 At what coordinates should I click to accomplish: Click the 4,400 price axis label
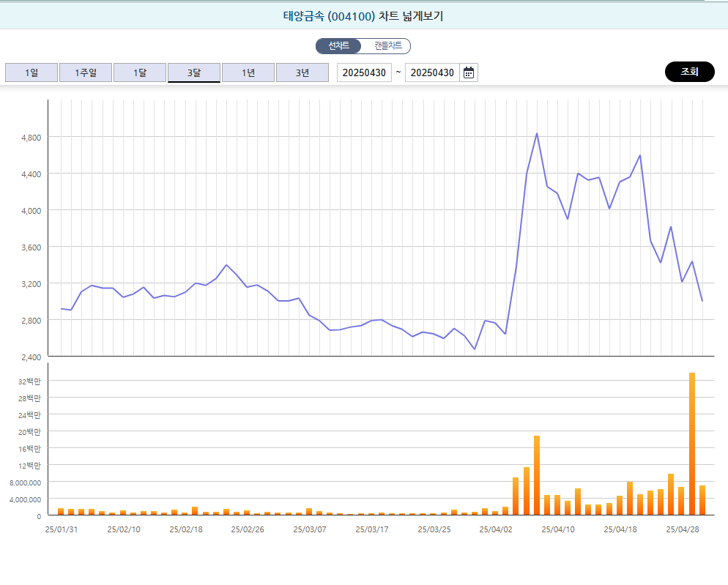point(31,174)
